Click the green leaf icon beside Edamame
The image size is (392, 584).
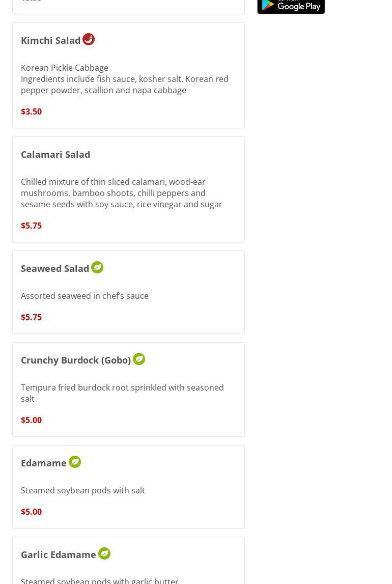click(x=75, y=462)
